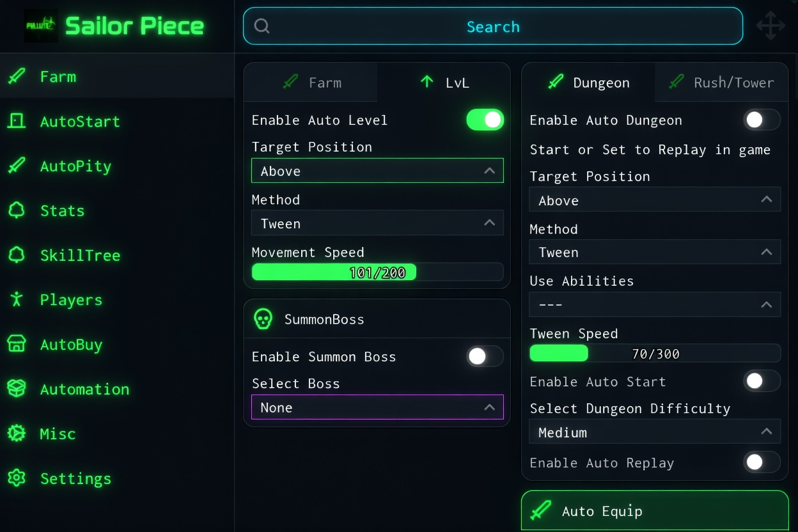Image resolution: width=798 pixels, height=532 pixels.
Task: Switch to the Rush/Tower tab
Action: (x=721, y=82)
